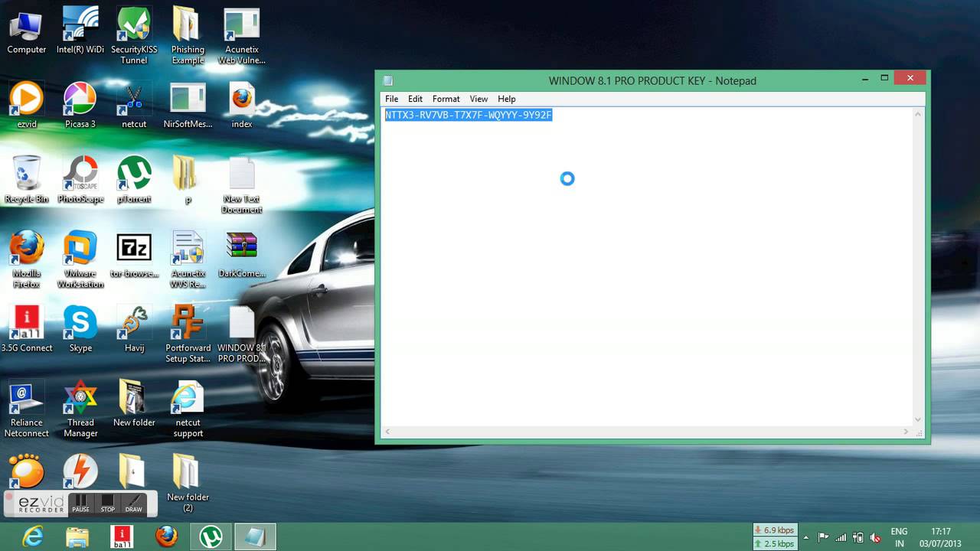Click the File Explorer taskbar icon
The width and height of the screenshot is (980, 551).
[x=77, y=536]
